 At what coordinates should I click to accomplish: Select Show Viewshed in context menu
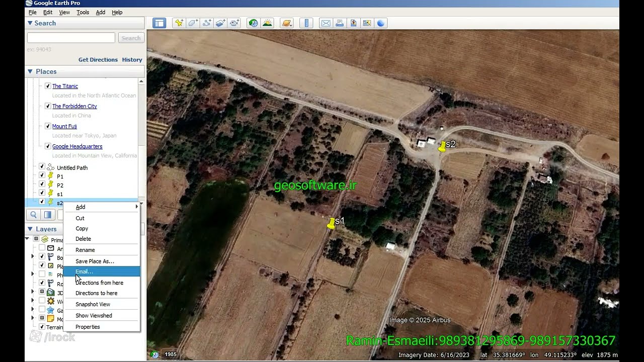coord(102,315)
